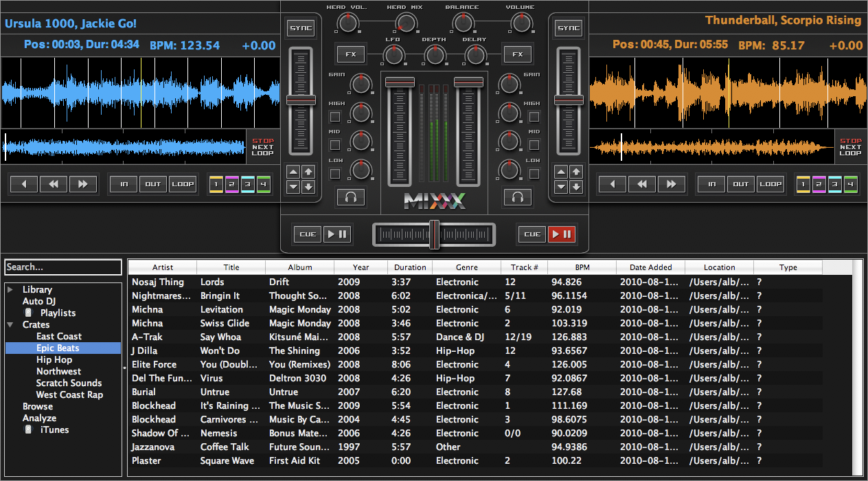Toggle LOW kill checkbox on right channel
The width and height of the screenshot is (868, 481).
click(534, 173)
